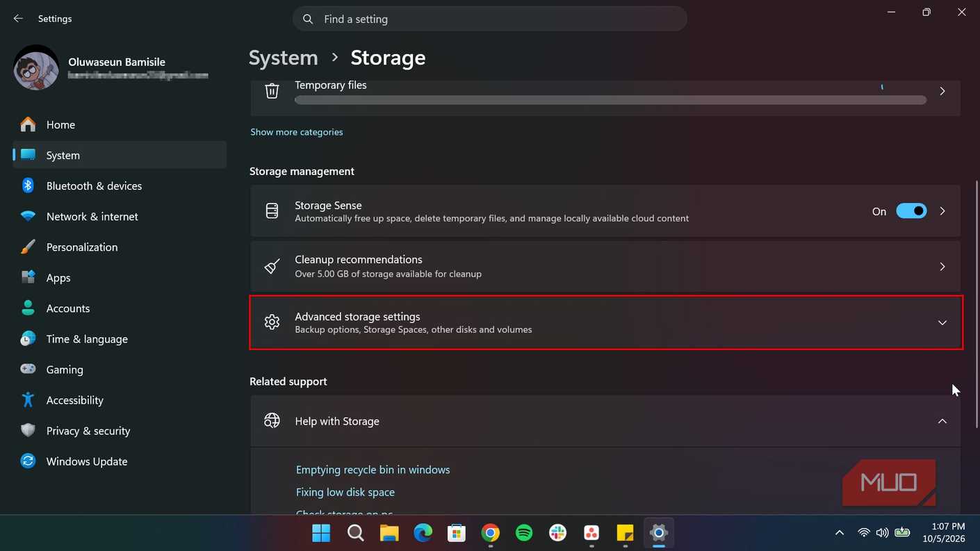Click the Apps icon in sidebar

click(x=28, y=278)
